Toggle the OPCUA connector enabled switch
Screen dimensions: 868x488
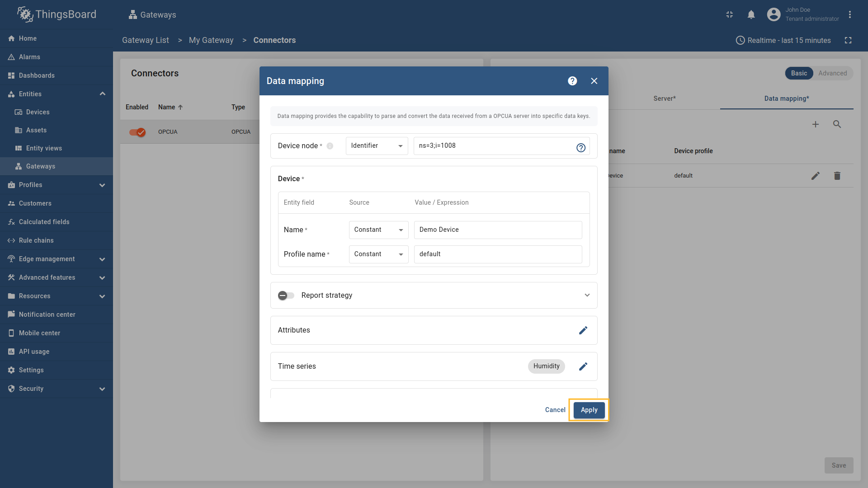[137, 132]
